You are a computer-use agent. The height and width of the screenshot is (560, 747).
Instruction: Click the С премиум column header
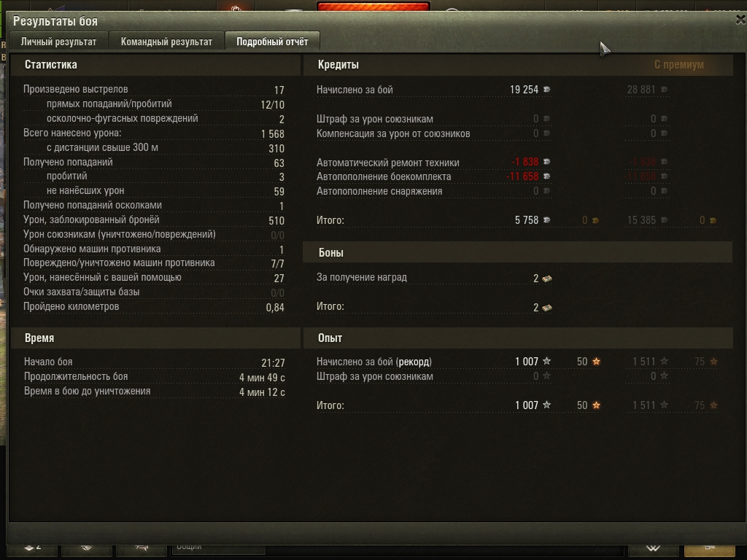(x=679, y=65)
